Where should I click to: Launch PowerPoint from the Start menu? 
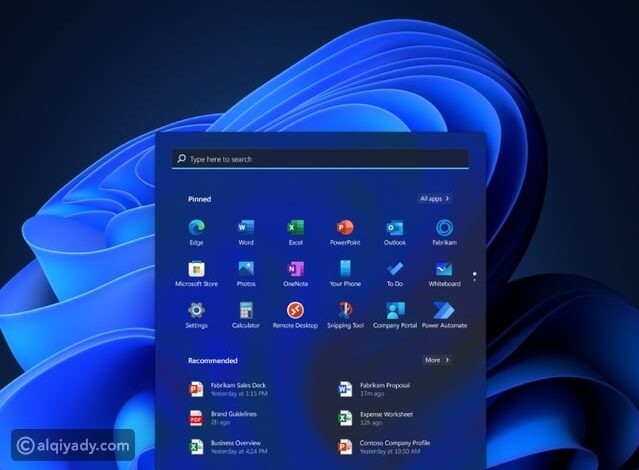[x=345, y=228]
